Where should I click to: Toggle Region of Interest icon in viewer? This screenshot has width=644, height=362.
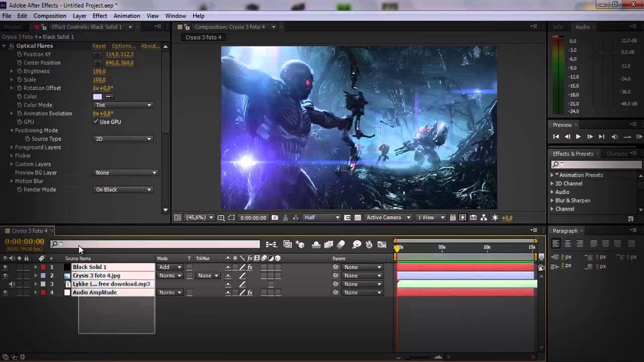pos(347,218)
